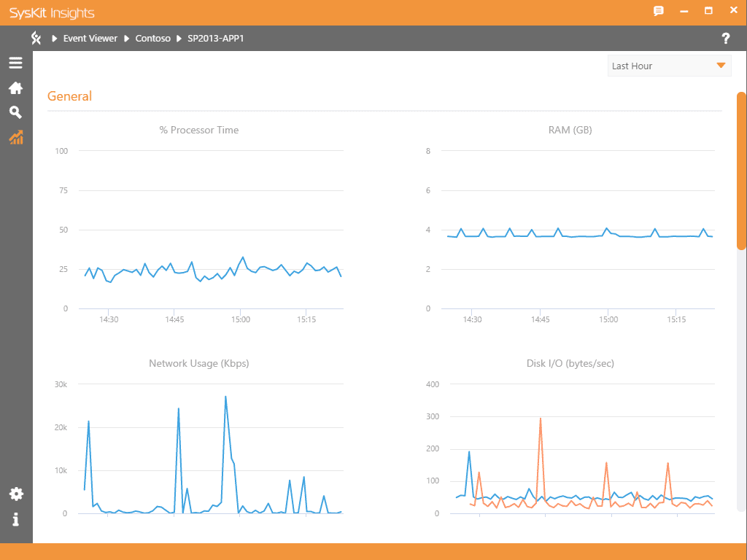Image resolution: width=747 pixels, height=560 pixels.
Task: Click the breadcrumb chevron after Contoso
Action: click(179, 38)
